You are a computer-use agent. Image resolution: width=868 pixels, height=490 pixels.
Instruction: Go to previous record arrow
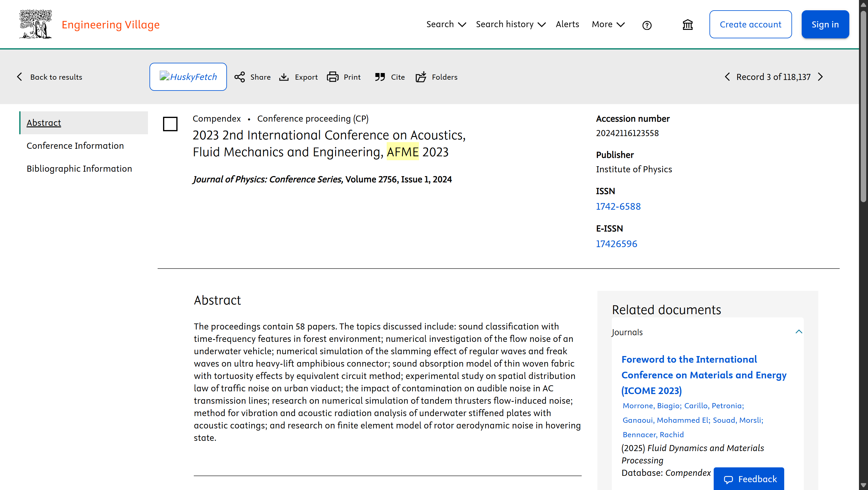click(x=728, y=77)
